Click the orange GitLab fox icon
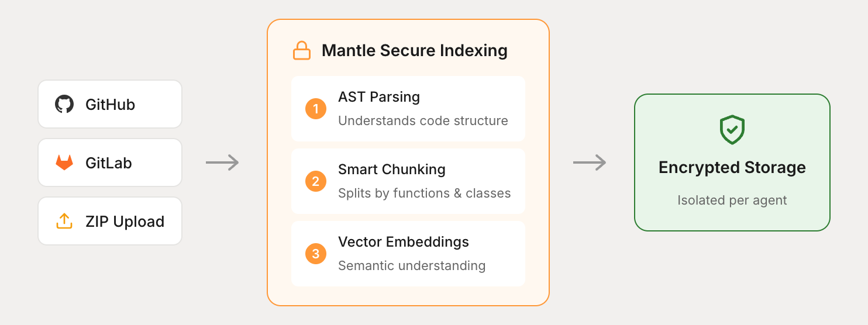This screenshot has width=868, height=325. pos(64,162)
